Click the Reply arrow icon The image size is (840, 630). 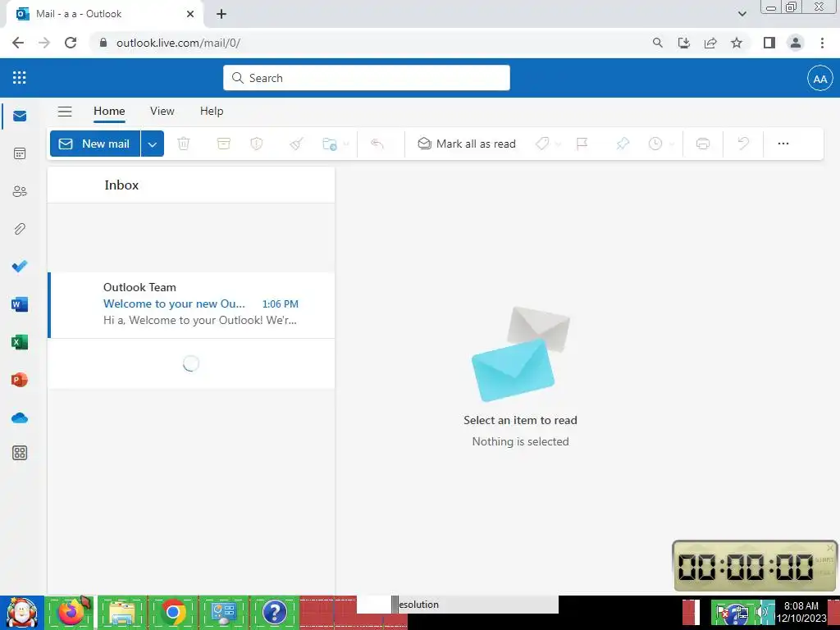pos(377,144)
